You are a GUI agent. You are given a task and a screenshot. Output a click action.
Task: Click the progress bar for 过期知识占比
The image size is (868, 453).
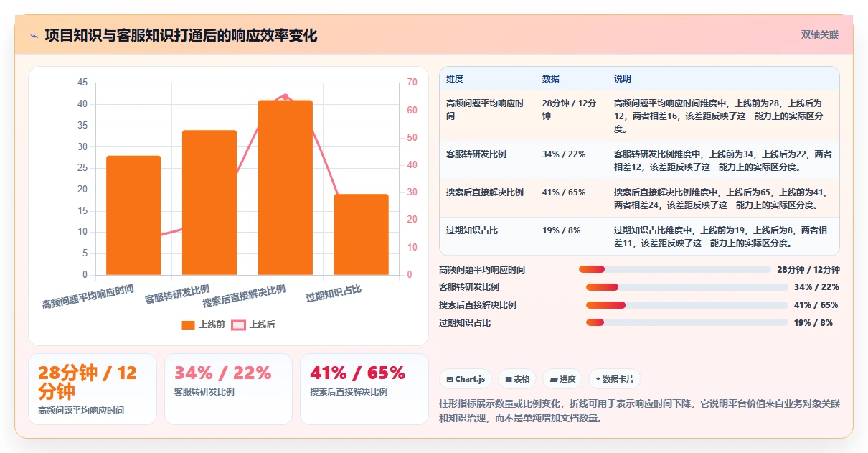pos(687,323)
